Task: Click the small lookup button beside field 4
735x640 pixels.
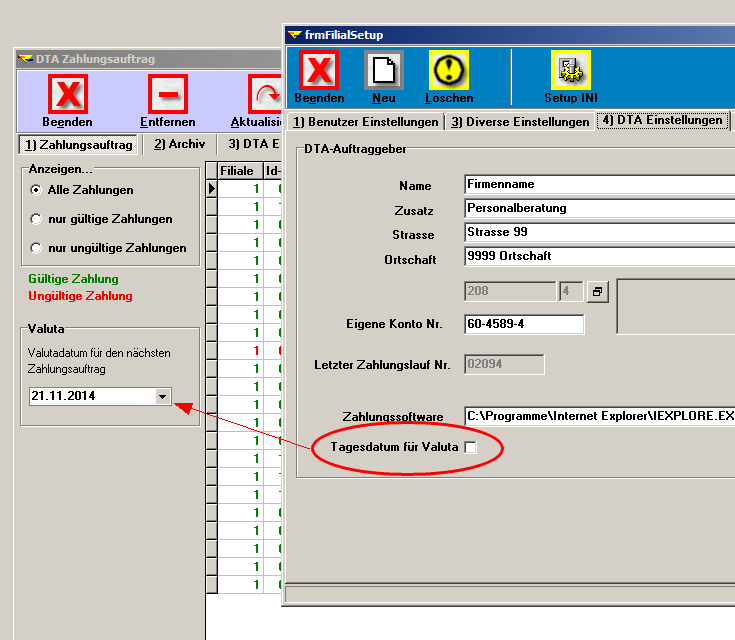Action: [596, 292]
